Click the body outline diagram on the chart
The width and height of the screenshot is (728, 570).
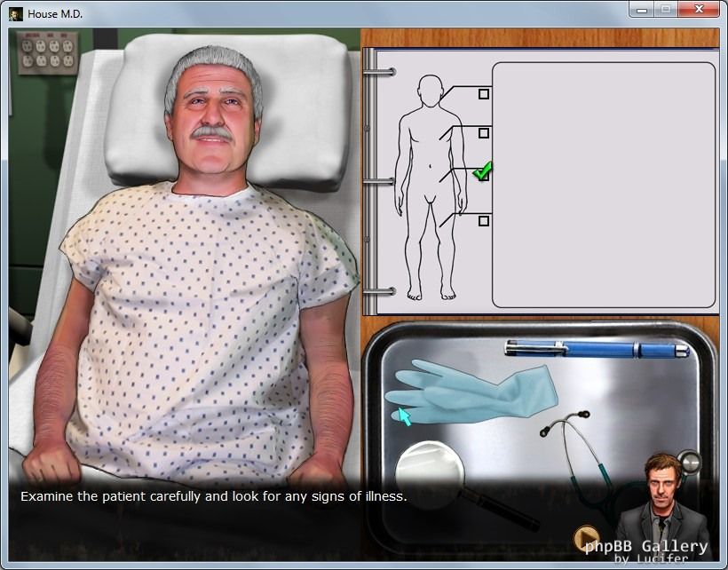pos(428,186)
